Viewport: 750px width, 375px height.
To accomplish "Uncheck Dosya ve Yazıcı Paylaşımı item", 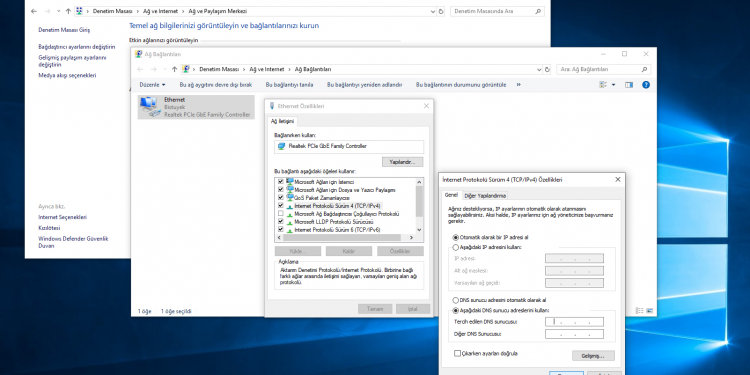I will tap(281, 190).
